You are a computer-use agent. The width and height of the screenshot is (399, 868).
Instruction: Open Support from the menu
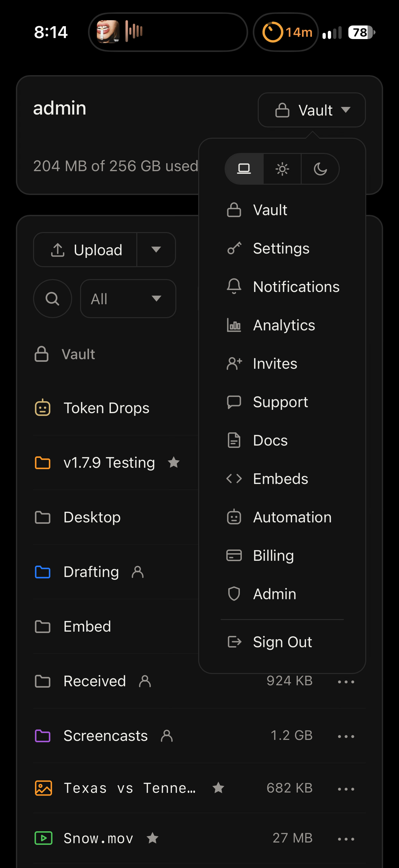click(x=282, y=402)
